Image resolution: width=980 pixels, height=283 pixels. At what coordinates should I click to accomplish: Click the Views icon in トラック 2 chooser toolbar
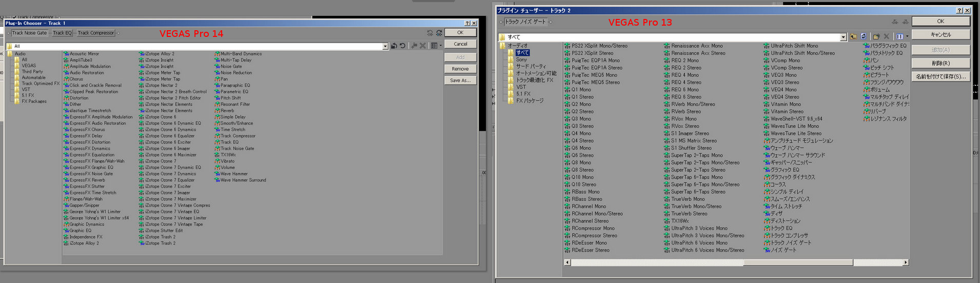899,36
